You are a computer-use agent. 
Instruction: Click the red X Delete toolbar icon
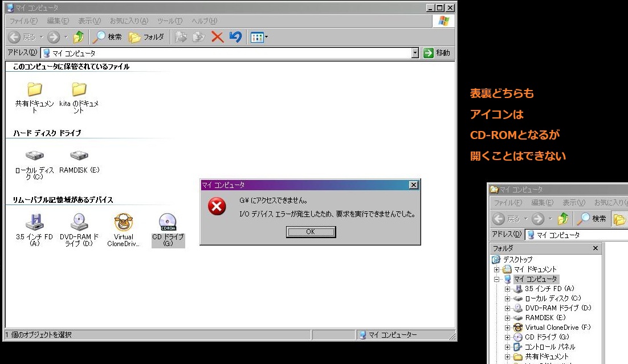[217, 37]
